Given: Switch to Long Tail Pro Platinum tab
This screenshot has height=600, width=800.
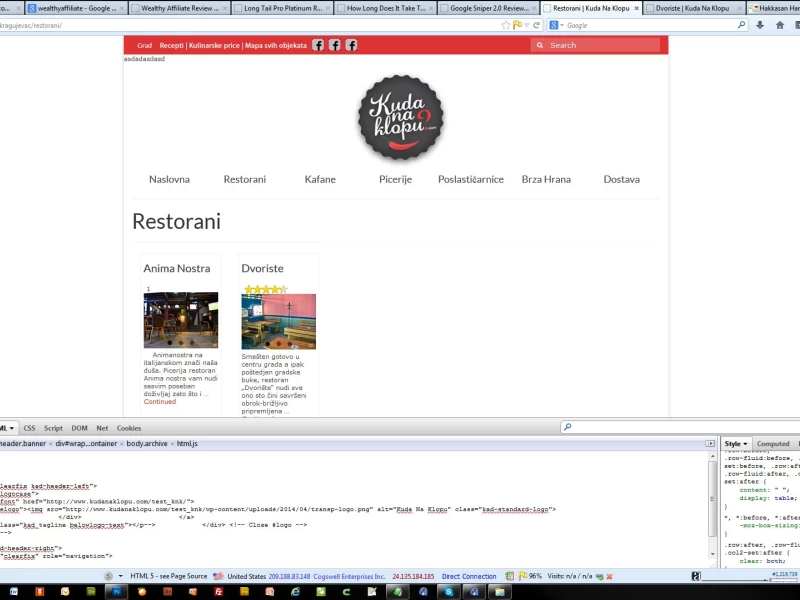Looking at the screenshot, I should pyautogui.click(x=282, y=8).
